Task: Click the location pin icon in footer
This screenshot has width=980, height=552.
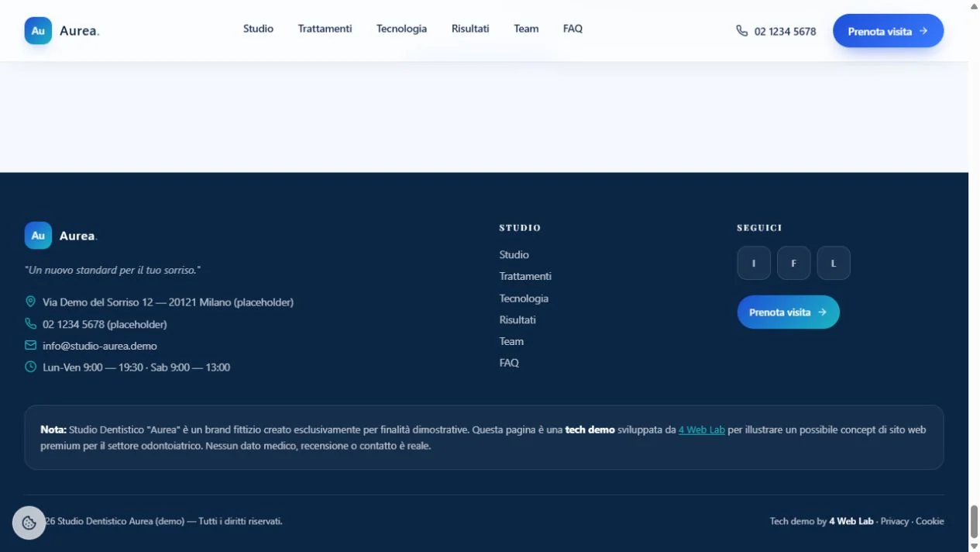Action: pos(31,302)
